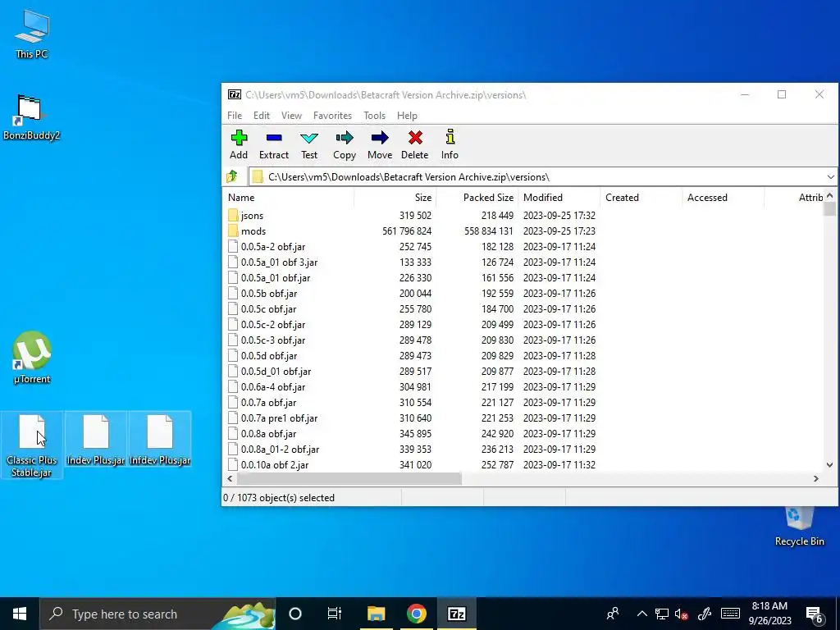The height and width of the screenshot is (630, 840).
Task: Select file 0.0.5a-2 obf.jar
Action: [272, 246]
